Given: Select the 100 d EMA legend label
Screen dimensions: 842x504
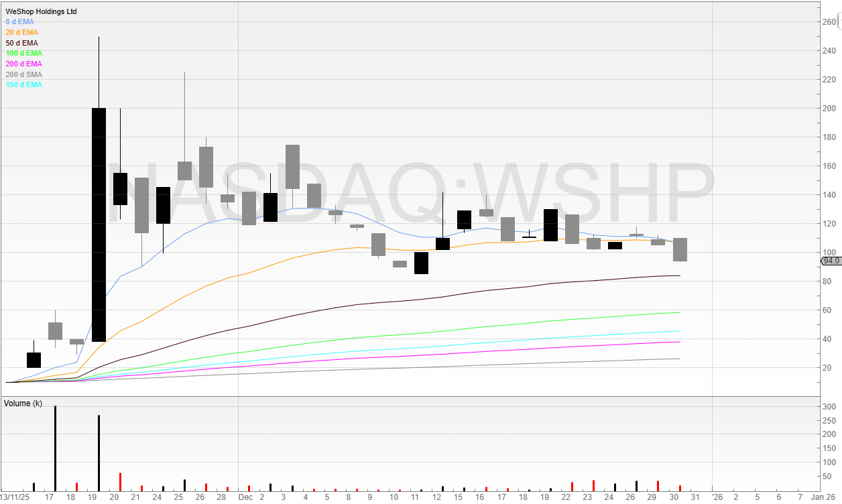Looking at the screenshot, I should point(23,53).
